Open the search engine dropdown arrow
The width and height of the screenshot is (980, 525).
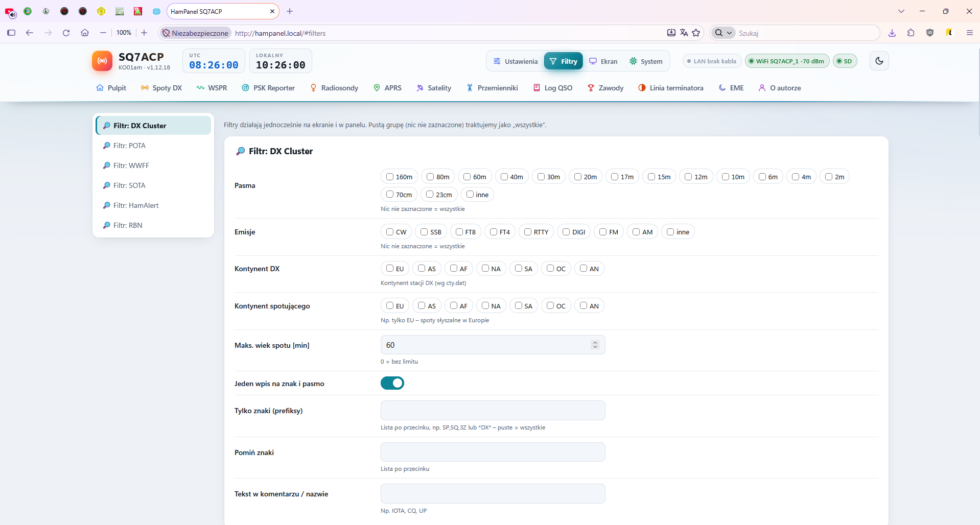coord(730,33)
